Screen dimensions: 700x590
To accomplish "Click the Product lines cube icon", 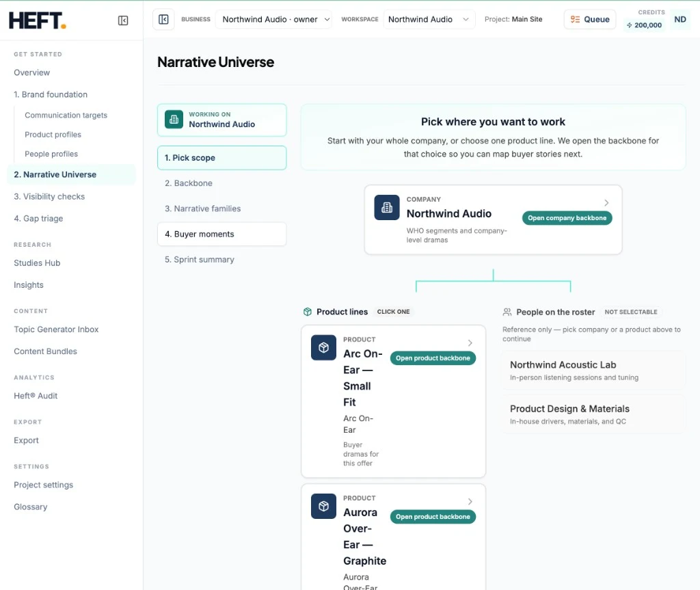I will tap(307, 312).
